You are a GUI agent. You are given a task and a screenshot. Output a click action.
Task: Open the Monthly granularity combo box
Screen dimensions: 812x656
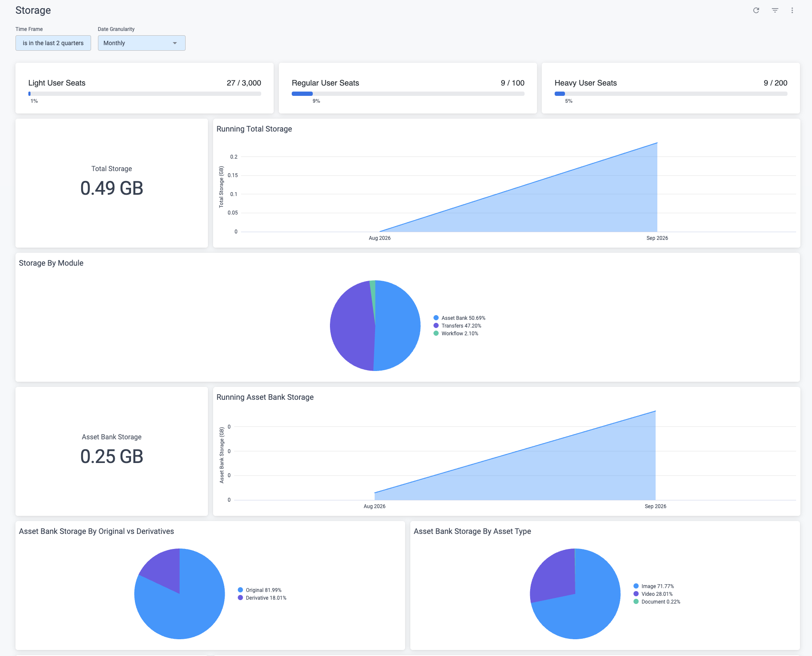pos(142,43)
